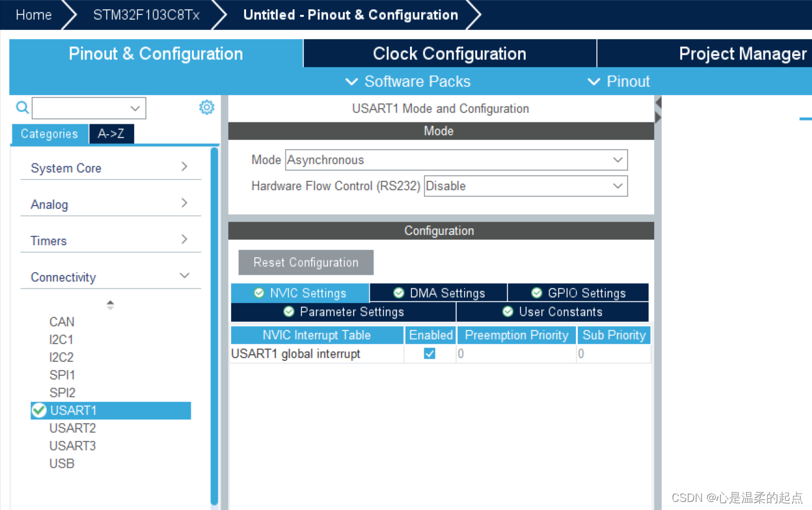Open the DMA Settings tab

point(439,293)
